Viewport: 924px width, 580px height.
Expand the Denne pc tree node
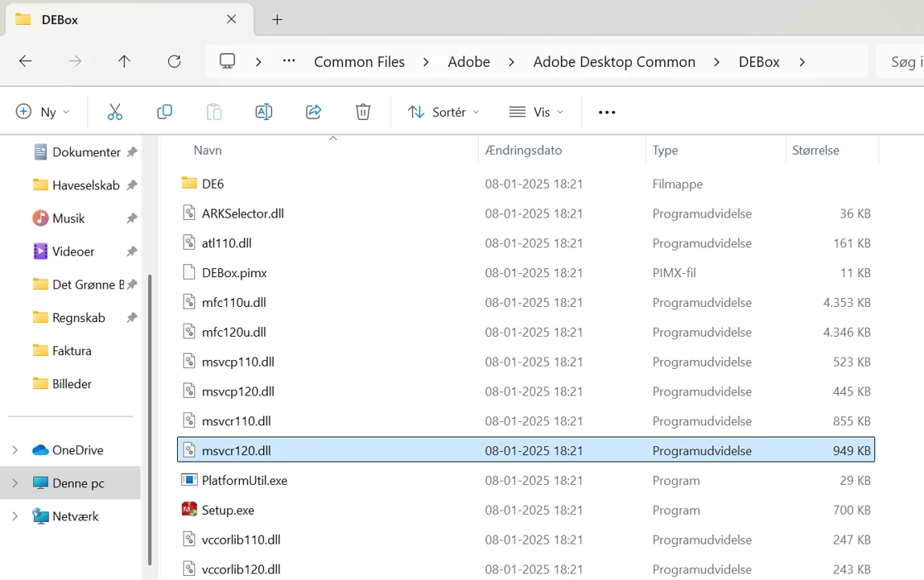click(x=14, y=483)
